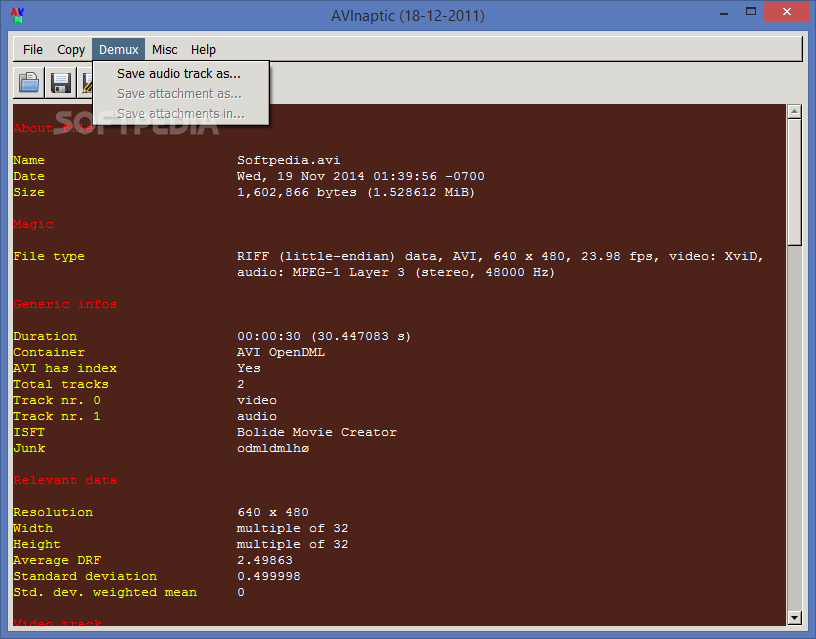Click the Width label
The image size is (816, 639).
click(x=33, y=529)
